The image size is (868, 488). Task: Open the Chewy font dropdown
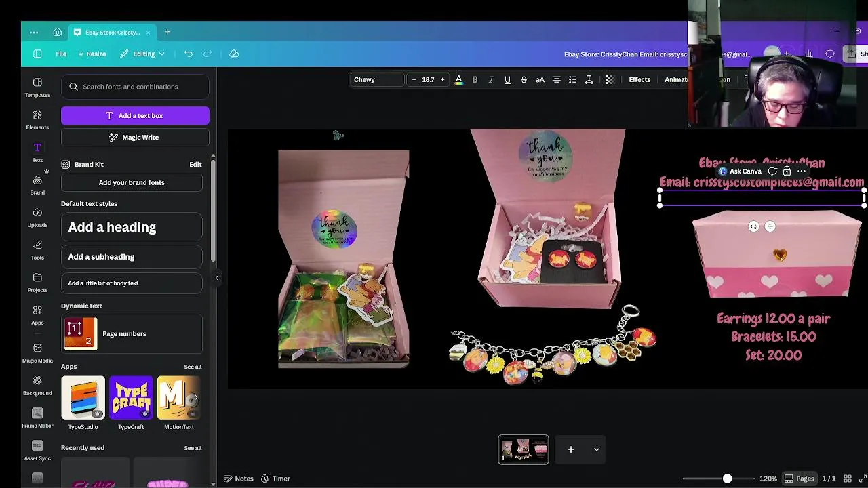376,79
